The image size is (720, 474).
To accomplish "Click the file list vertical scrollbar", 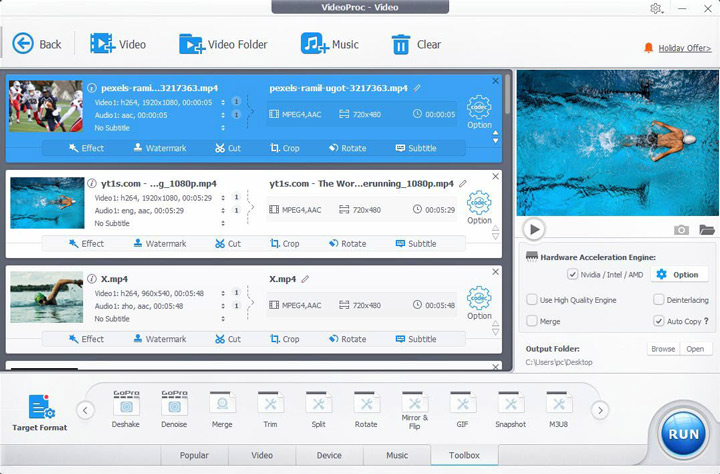I will coord(507,94).
